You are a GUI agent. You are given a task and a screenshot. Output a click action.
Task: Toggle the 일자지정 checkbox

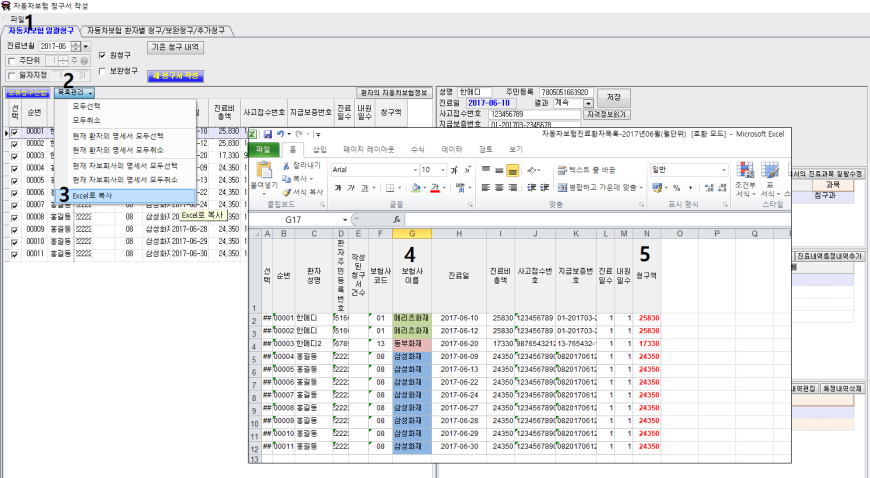(12, 76)
